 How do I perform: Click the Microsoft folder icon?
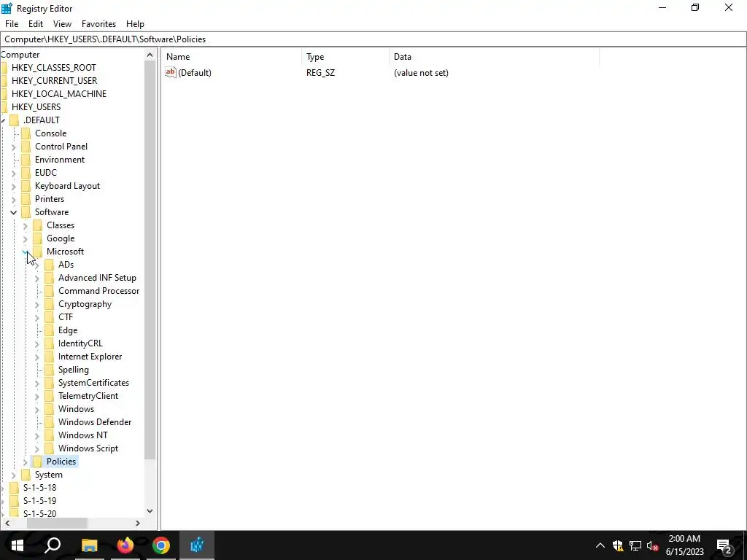pos(38,252)
